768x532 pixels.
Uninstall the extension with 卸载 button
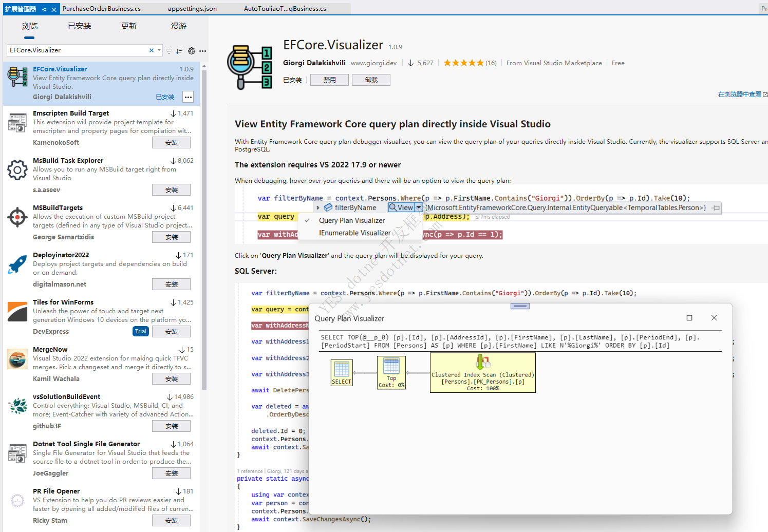point(371,80)
